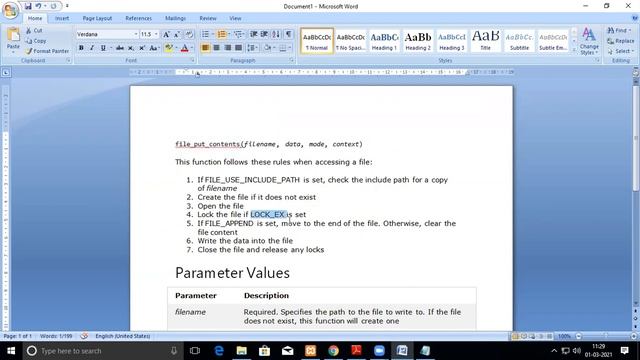Increase the paragraph indent

[264, 34]
